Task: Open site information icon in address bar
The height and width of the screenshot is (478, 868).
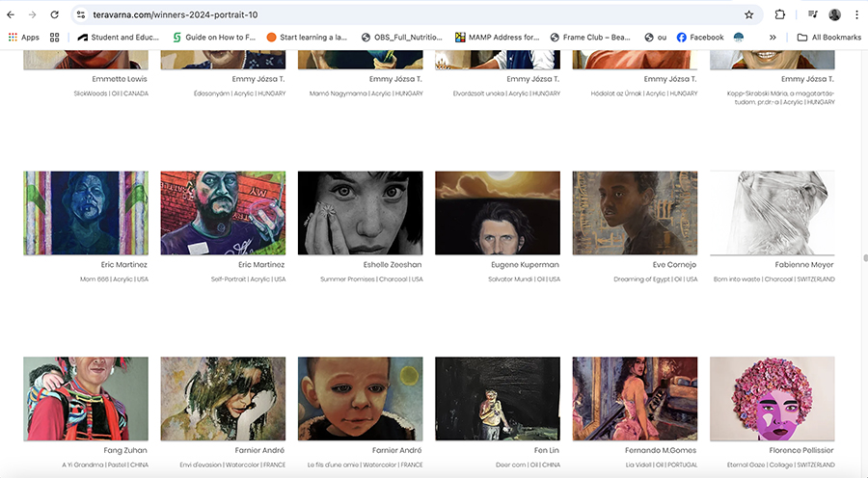Action: pos(81,15)
